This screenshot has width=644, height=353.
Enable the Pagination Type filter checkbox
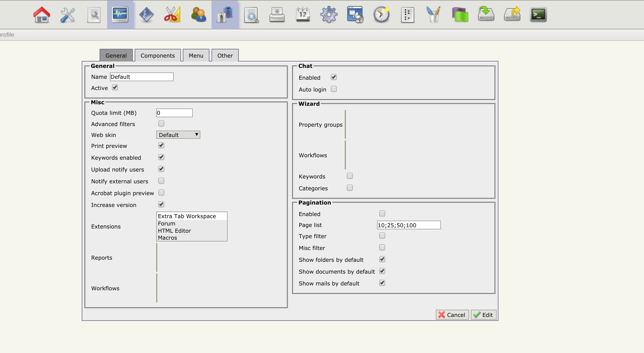382,236
